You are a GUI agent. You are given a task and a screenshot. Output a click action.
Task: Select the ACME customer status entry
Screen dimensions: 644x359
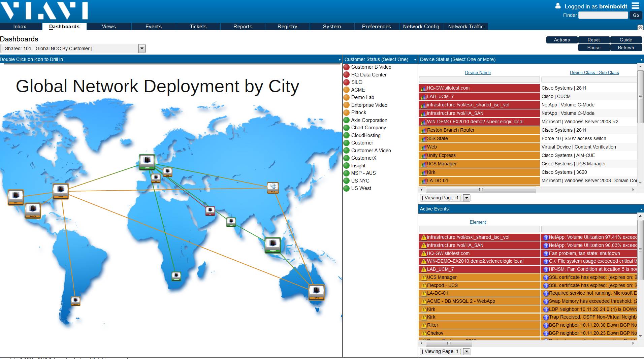pos(358,90)
